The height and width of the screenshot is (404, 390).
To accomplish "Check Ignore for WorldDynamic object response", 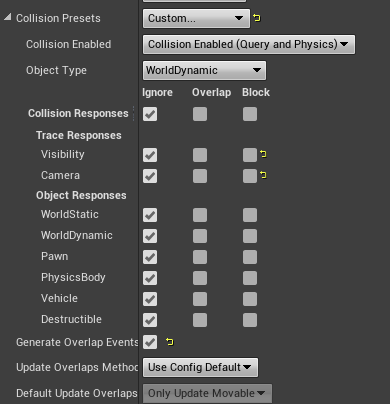I will (x=150, y=236).
